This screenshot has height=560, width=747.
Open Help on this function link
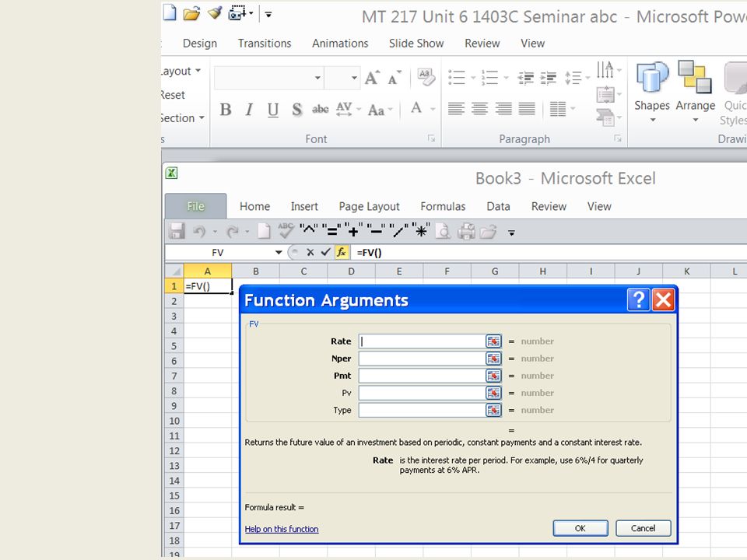(282, 529)
